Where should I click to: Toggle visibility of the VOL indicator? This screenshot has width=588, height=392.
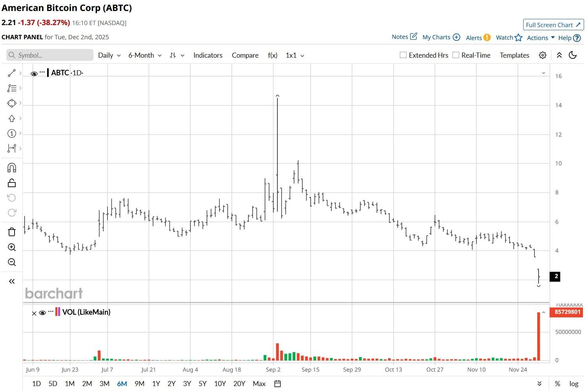tap(42, 313)
